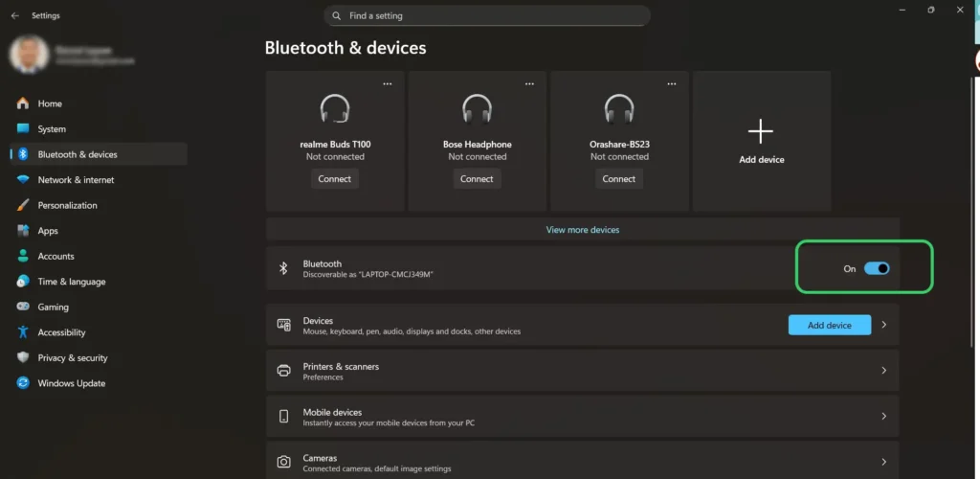This screenshot has height=479, width=980.
Task: Connect the Bose Headphone
Action: [477, 179]
